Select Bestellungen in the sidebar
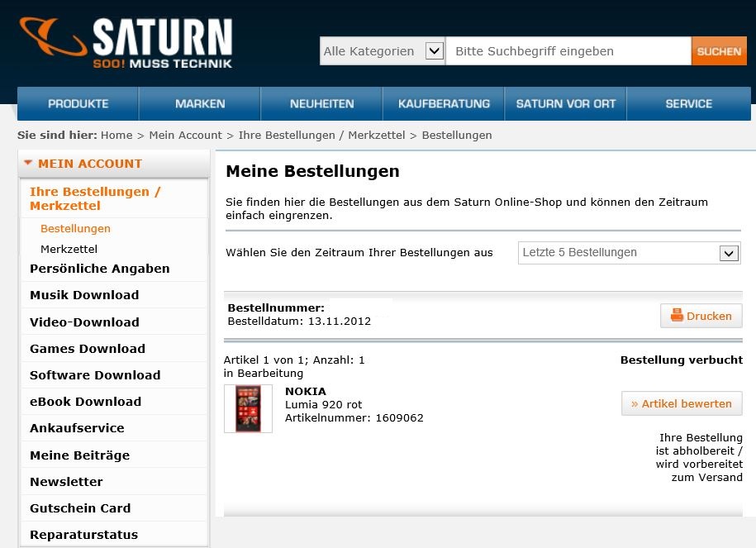Screen dimensions: 756x548 click(x=75, y=229)
